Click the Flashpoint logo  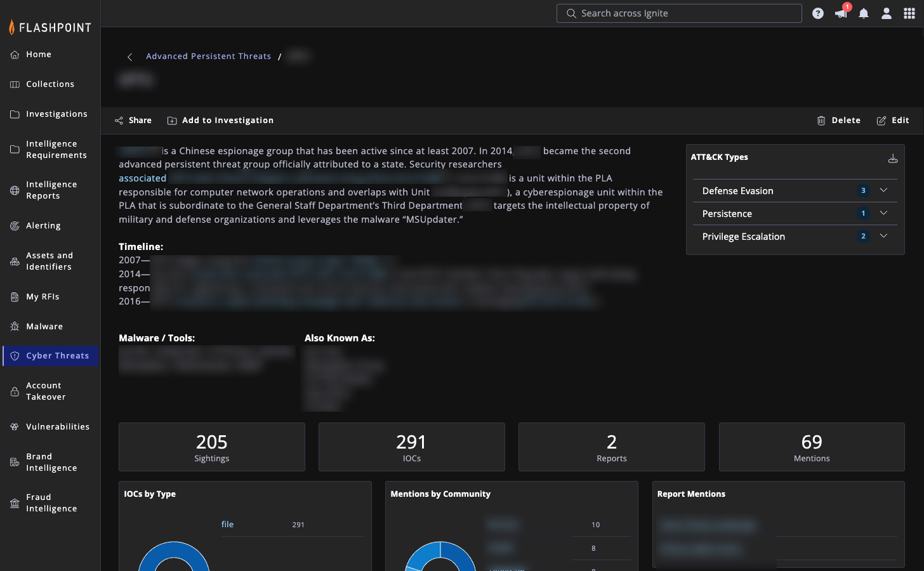pos(50,27)
